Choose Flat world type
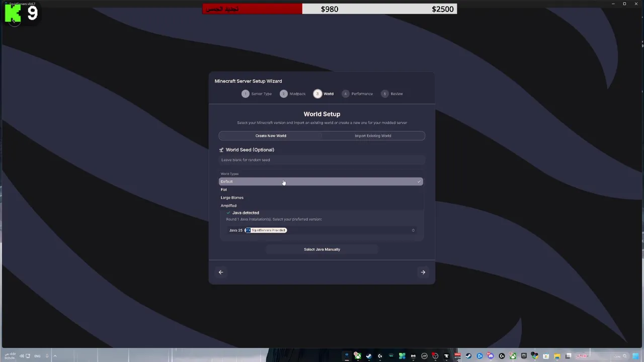This screenshot has width=644, height=362. 321,190
